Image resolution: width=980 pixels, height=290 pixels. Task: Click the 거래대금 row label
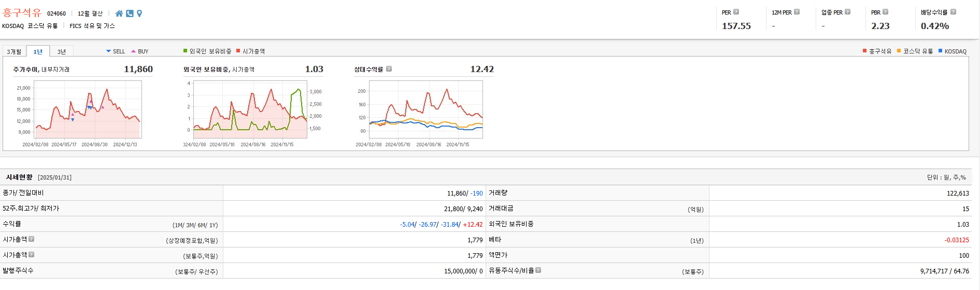(501, 208)
